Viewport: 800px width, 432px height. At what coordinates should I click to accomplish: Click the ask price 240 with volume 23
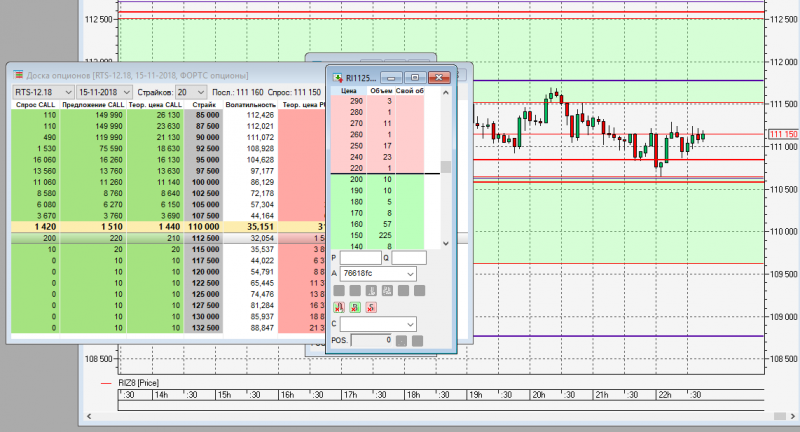(356, 157)
